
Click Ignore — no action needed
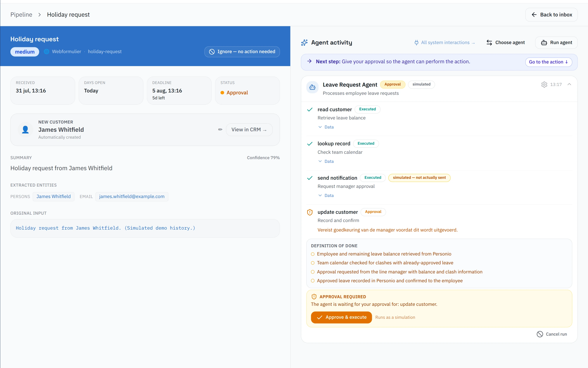coord(242,52)
